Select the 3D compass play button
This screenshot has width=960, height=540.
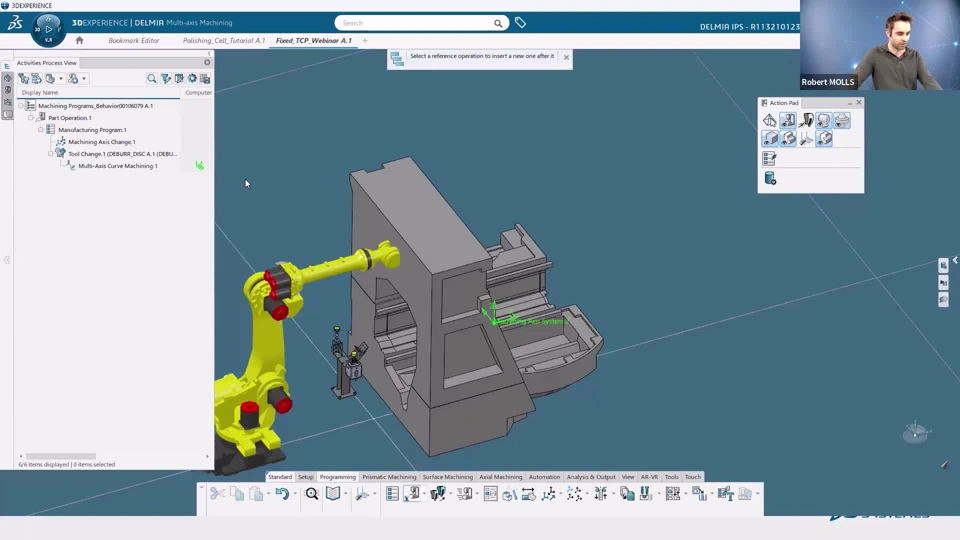pyautogui.click(x=48, y=29)
